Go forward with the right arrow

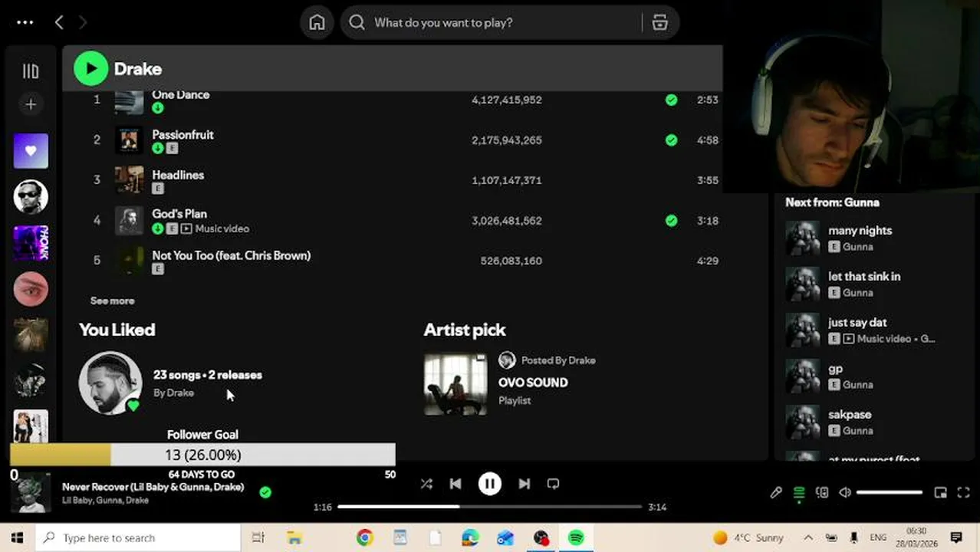click(x=83, y=22)
